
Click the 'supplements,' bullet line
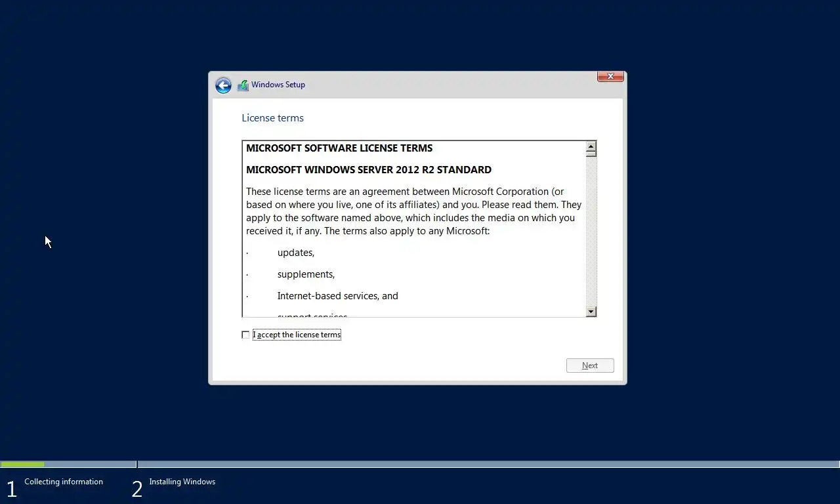tap(306, 274)
